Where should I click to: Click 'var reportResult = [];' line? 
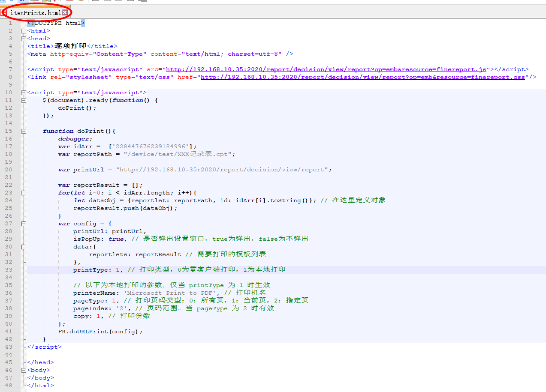point(100,185)
